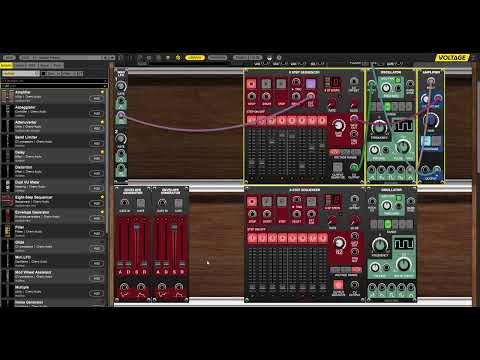
Task: Click the top input jack on Amplifier module
Action: click(x=431, y=81)
